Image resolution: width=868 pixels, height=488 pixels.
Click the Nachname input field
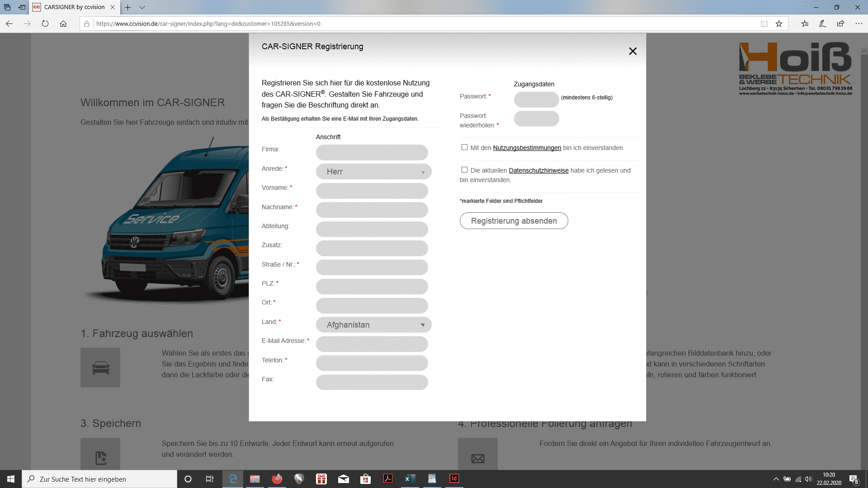coord(372,210)
